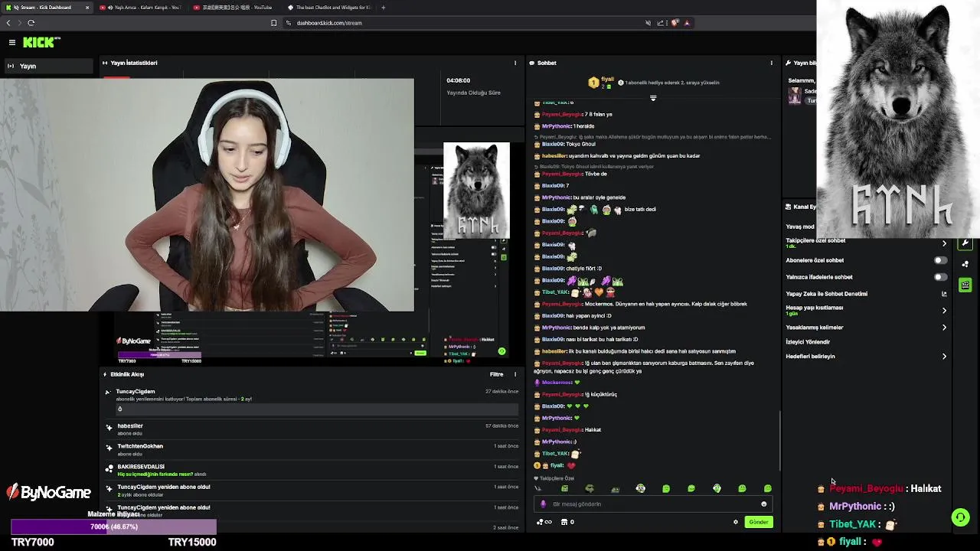Collapse pinned gift banner arrow in chat
The height and width of the screenshot is (551, 980).
pyautogui.click(x=653, y=98)
